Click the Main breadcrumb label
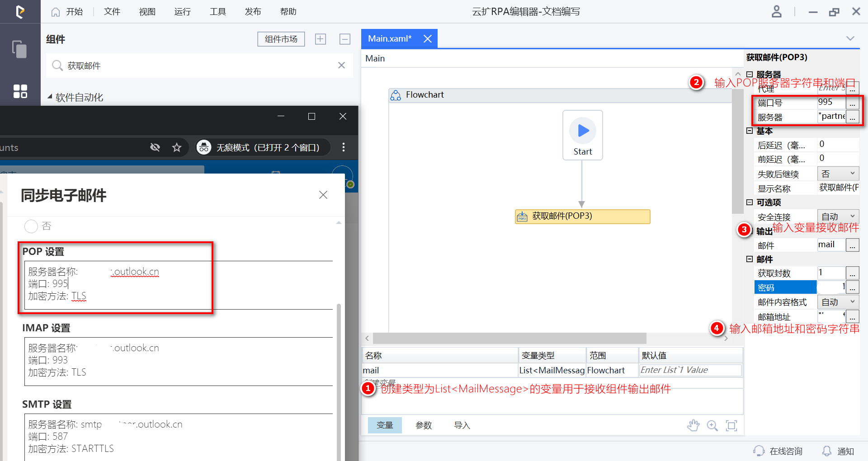Image resolution: width=868 pixels, height=461 pixels. pos(375,58)
